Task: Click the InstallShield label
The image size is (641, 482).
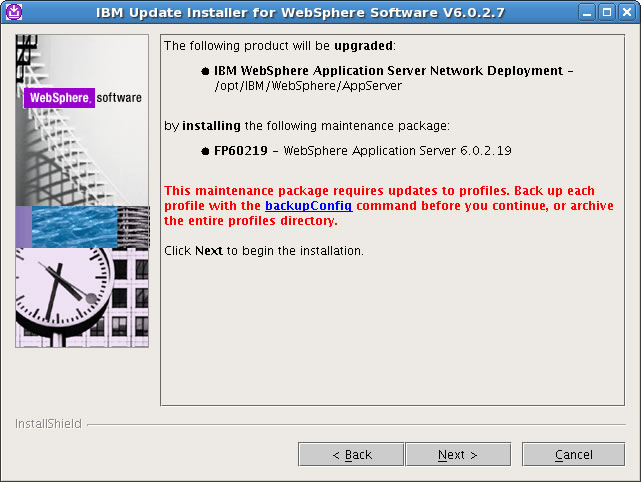Action: tap(48, 424)
